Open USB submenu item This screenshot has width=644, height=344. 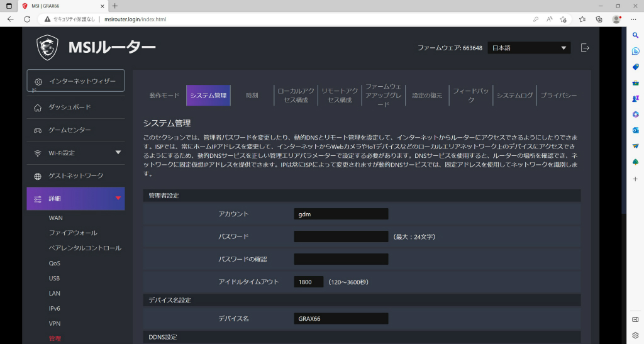[54, 279]
